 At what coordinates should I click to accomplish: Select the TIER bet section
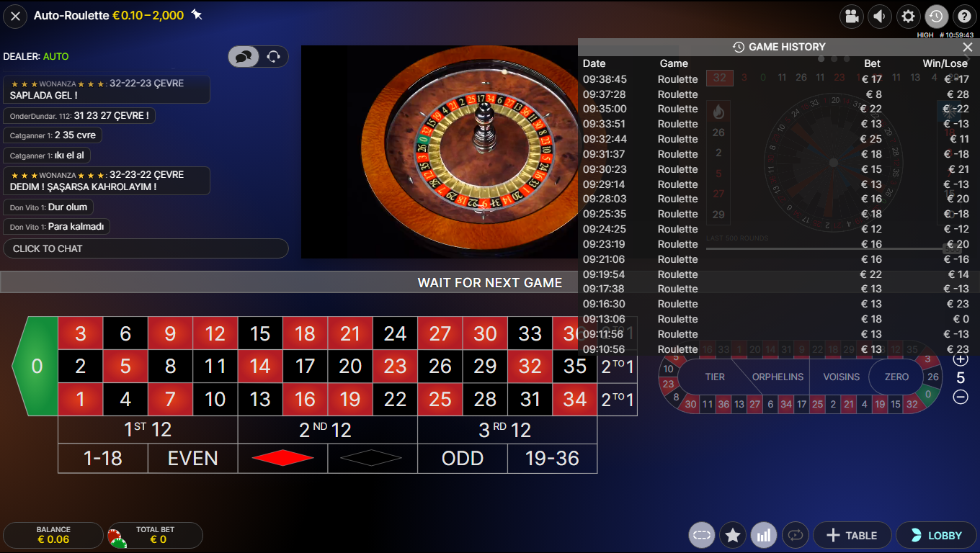(715, 377)
